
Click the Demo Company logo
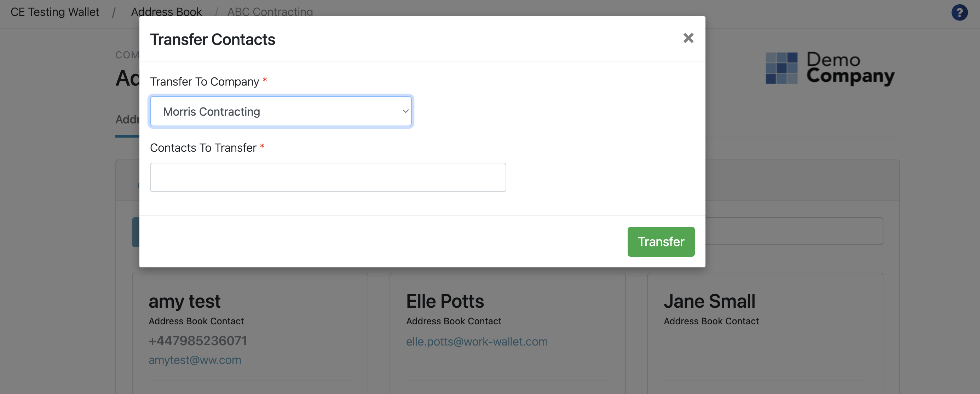click(830, 68)
